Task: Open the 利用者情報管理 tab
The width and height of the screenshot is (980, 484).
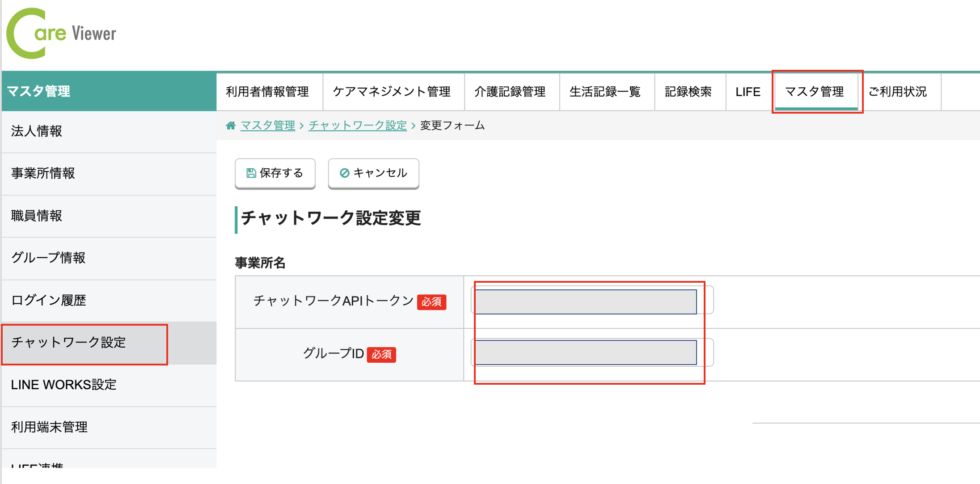Action: 268,92
